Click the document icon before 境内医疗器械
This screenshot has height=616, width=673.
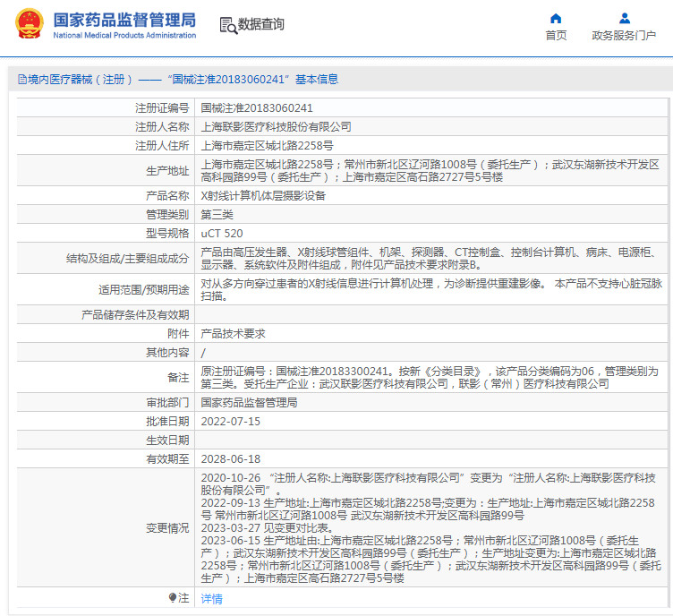pyautogui.click(x=21, y=80)
